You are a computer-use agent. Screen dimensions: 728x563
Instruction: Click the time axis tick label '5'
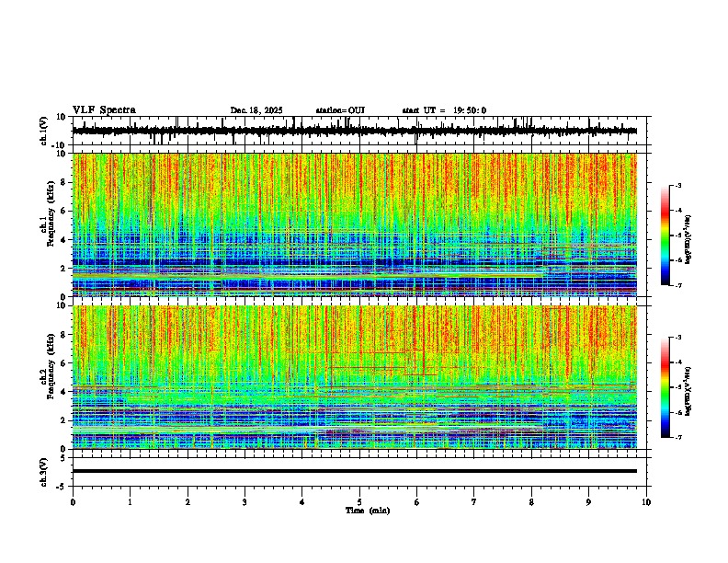click(x=359, y=502)
